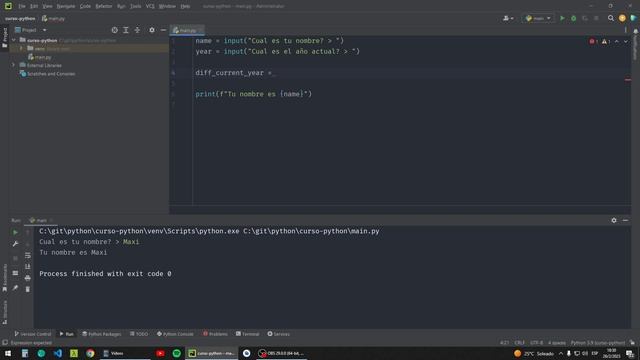
Task: Click the Select Opened File target icon
Action: pos(114,30)
